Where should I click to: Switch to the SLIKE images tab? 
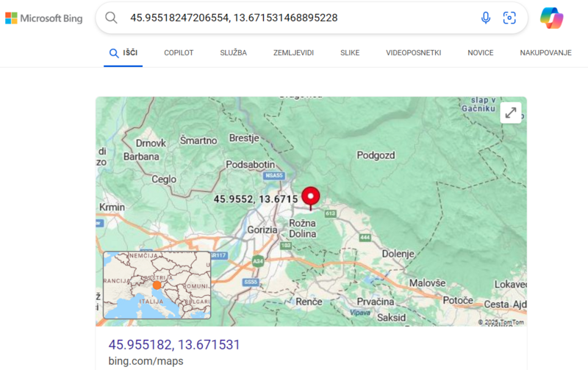pos(350,53)
